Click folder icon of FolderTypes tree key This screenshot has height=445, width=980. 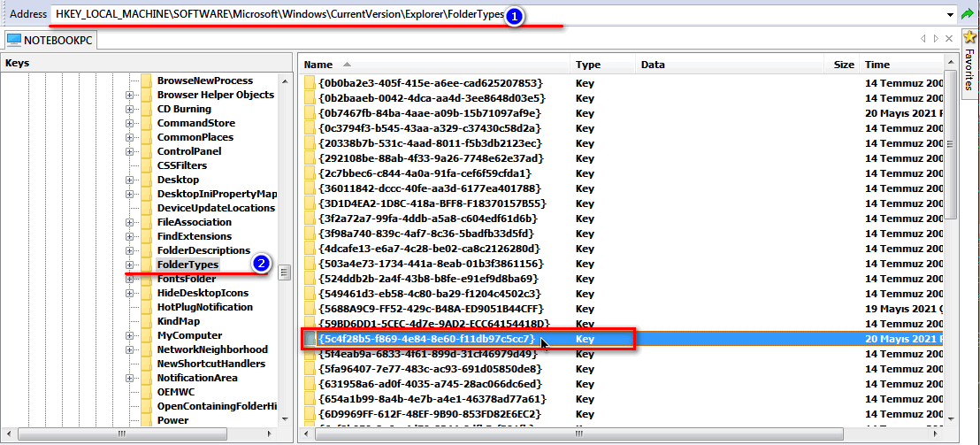[x=147, y=265]
